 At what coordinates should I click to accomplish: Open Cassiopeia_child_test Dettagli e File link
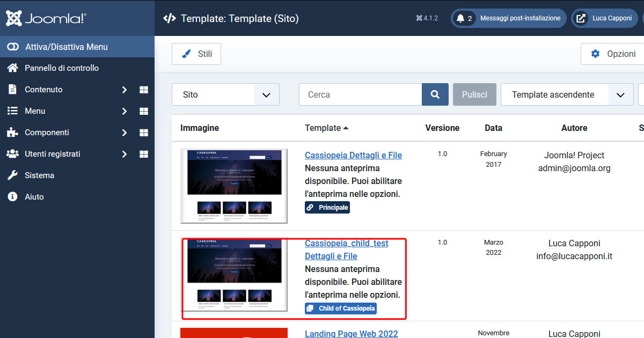[347, 249]
